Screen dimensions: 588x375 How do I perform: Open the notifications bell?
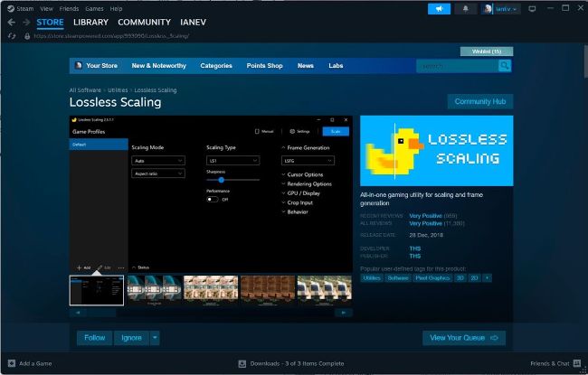tap(465, 9)
